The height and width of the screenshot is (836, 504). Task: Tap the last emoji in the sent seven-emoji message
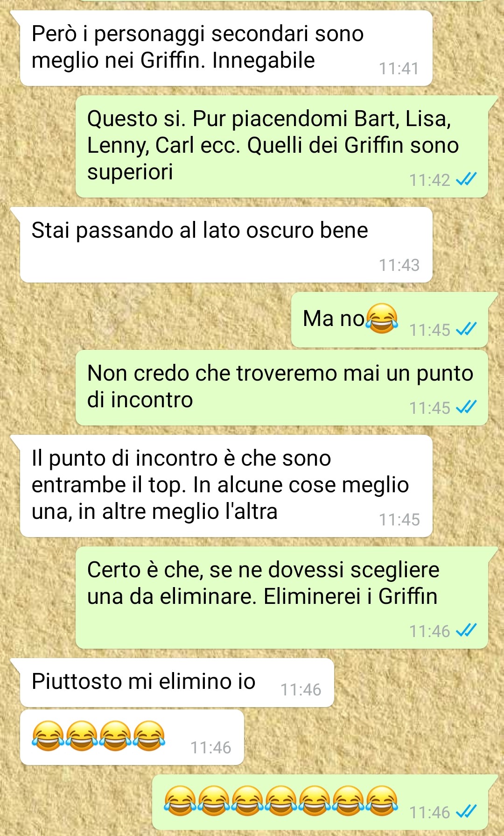pos(382,801)
